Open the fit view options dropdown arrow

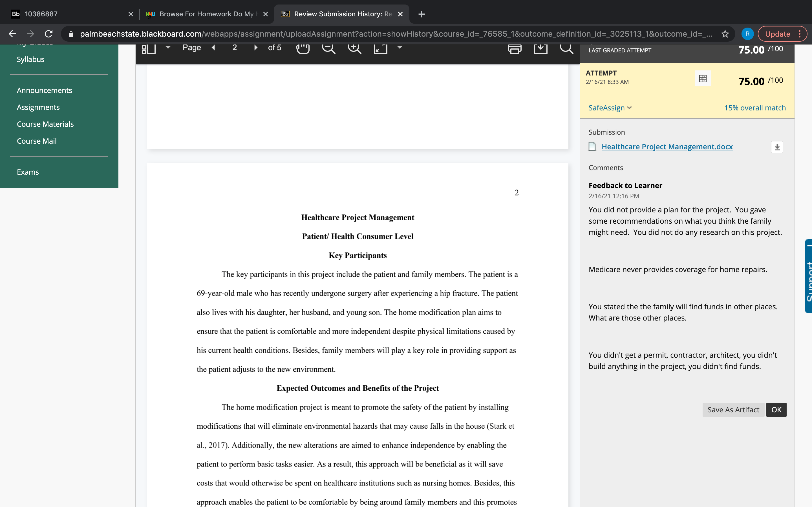(x=400, y=48)
